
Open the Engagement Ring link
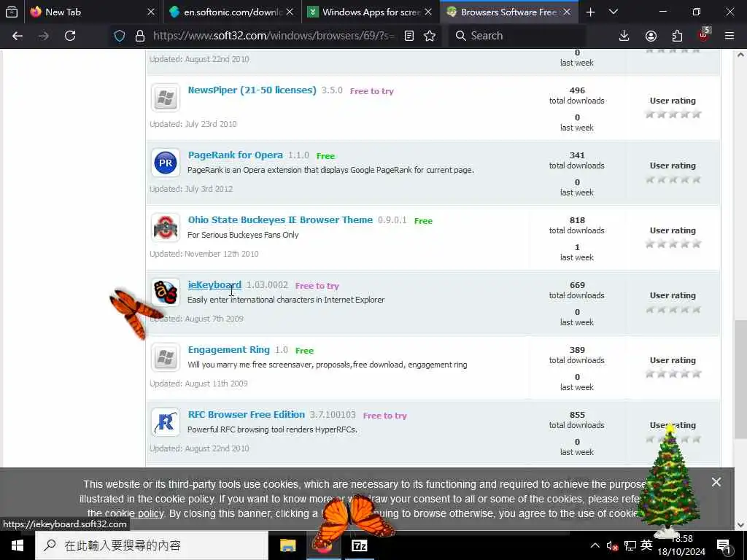click(228, 349)
